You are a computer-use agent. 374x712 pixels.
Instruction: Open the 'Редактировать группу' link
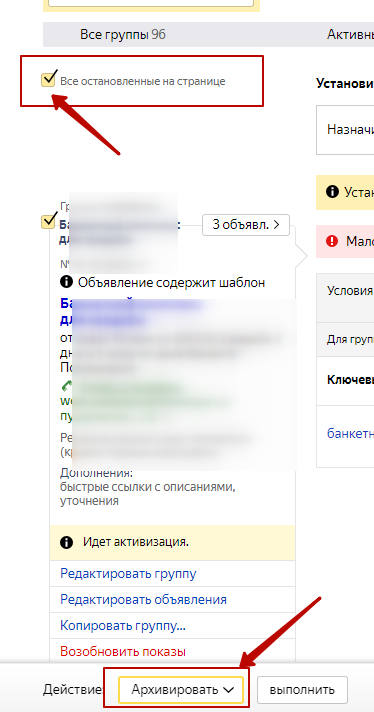coord(128,574)
